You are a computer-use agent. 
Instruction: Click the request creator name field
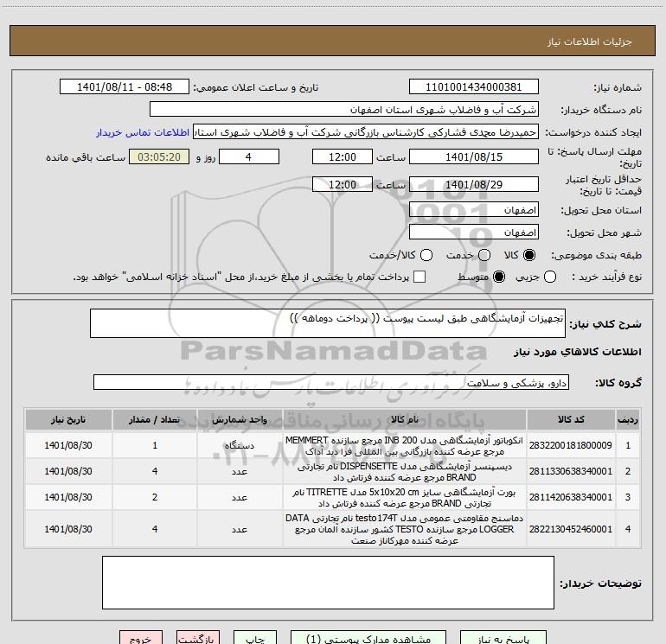[366, 132]
